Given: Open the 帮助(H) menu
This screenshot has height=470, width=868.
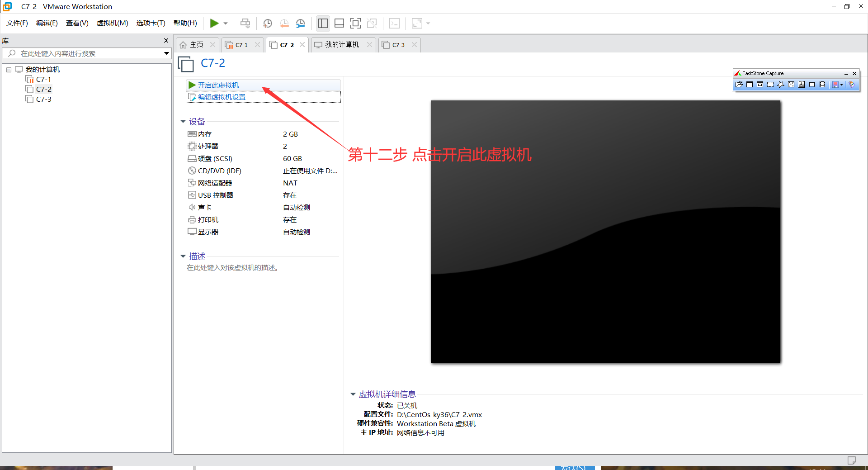Looking at the screenshot, I should [x=185, y=23].
